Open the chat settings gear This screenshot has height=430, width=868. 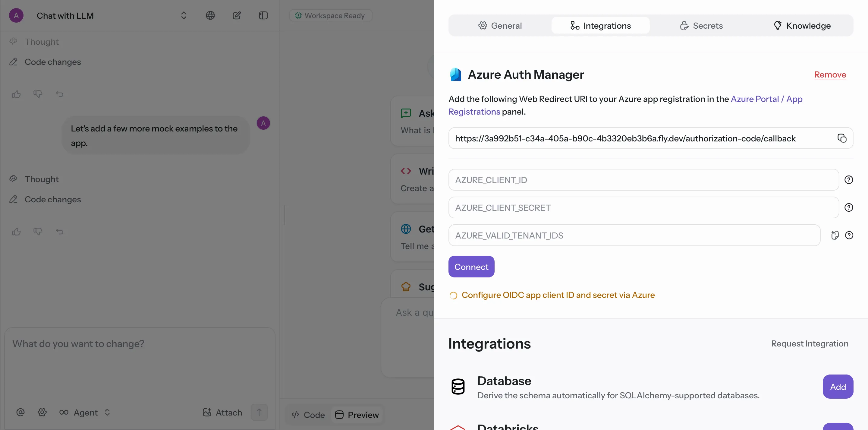click(x=42, y=412)
